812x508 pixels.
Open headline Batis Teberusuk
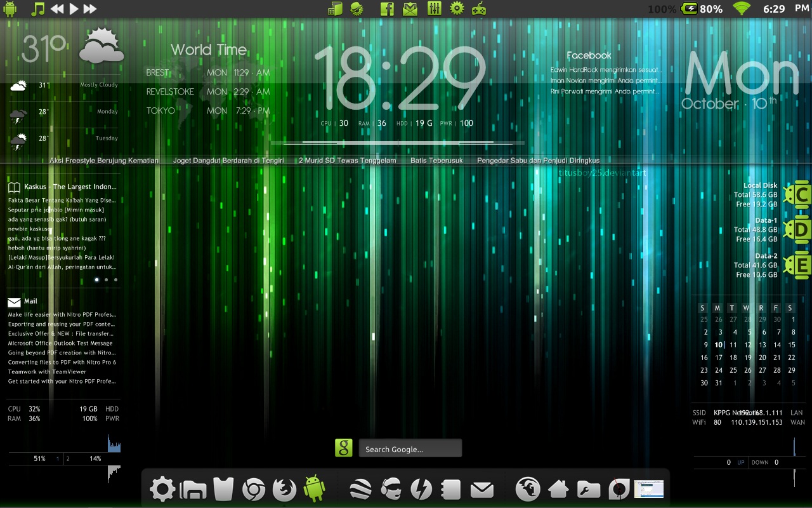[x=436, y=161]
